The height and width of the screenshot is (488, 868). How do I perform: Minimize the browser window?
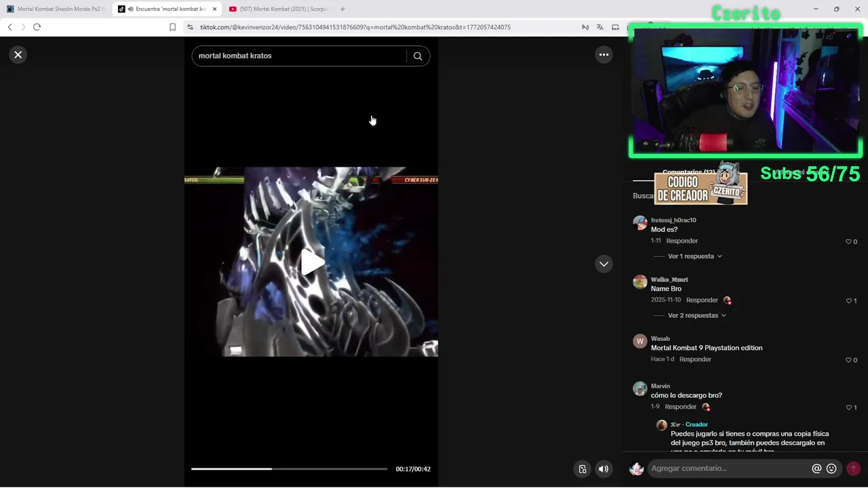point(815,9)
